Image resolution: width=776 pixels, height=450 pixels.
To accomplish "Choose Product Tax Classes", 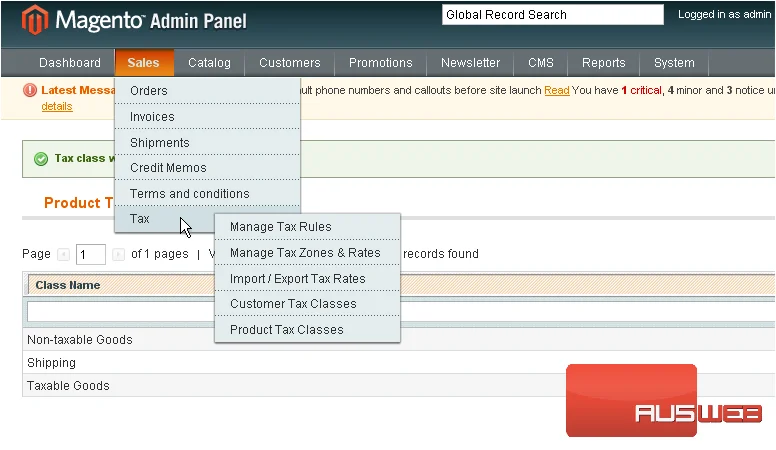I will [x=307, y=330].
